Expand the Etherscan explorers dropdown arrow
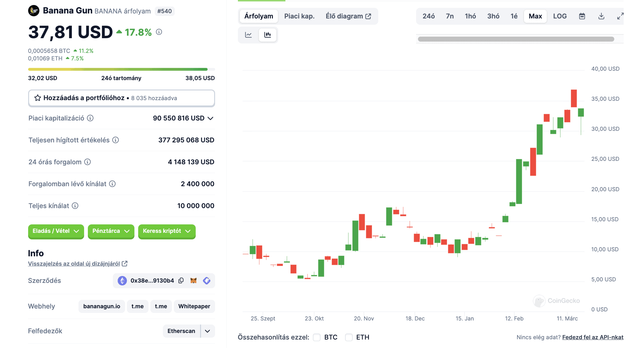This screenshot has width=644, height=348. click(208, 331)
